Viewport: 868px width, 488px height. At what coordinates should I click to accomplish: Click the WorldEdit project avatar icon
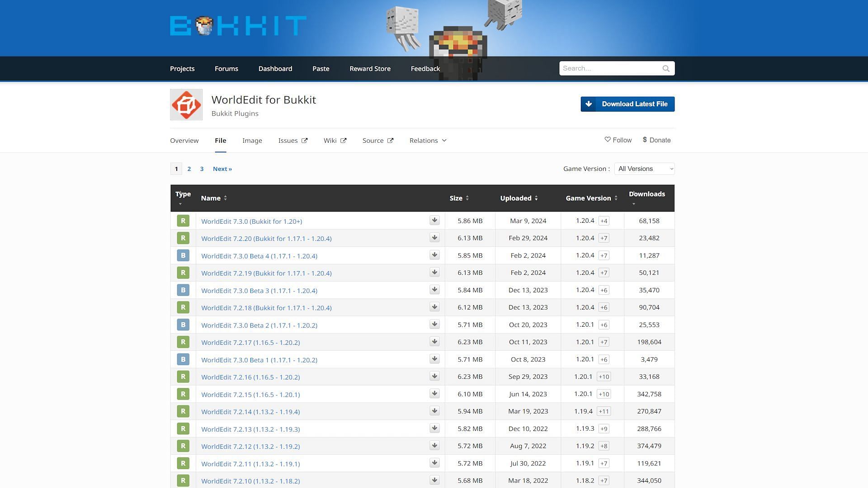point(186,104)
